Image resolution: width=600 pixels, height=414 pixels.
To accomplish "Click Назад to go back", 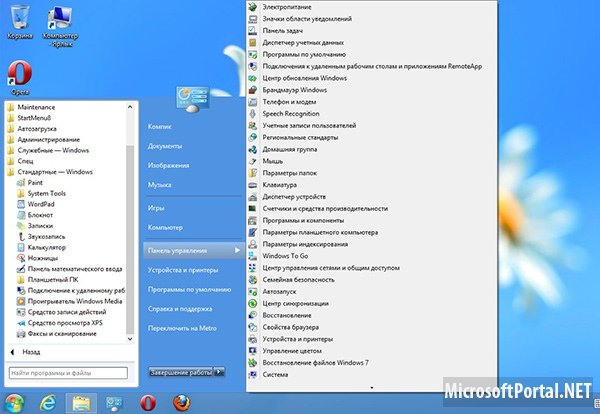I will point(25,352).
